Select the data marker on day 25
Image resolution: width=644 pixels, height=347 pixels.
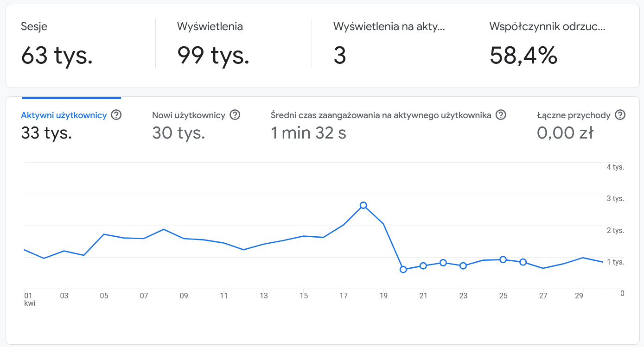coord(503,259)
